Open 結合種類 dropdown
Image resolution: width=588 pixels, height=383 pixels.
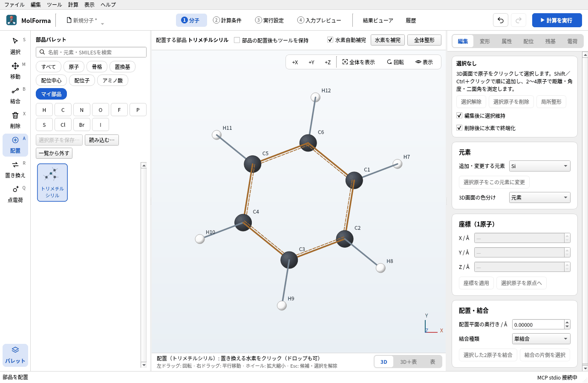[x=541, y=339]
